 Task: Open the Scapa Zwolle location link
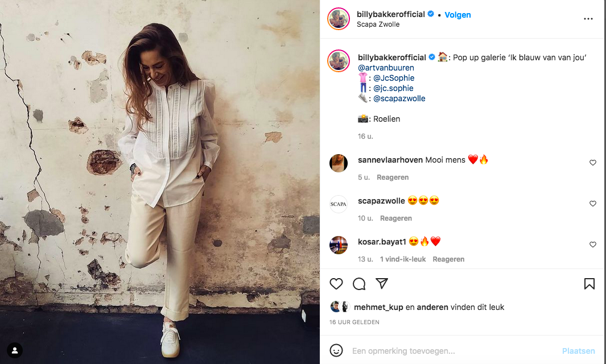(x=378, y=24)
